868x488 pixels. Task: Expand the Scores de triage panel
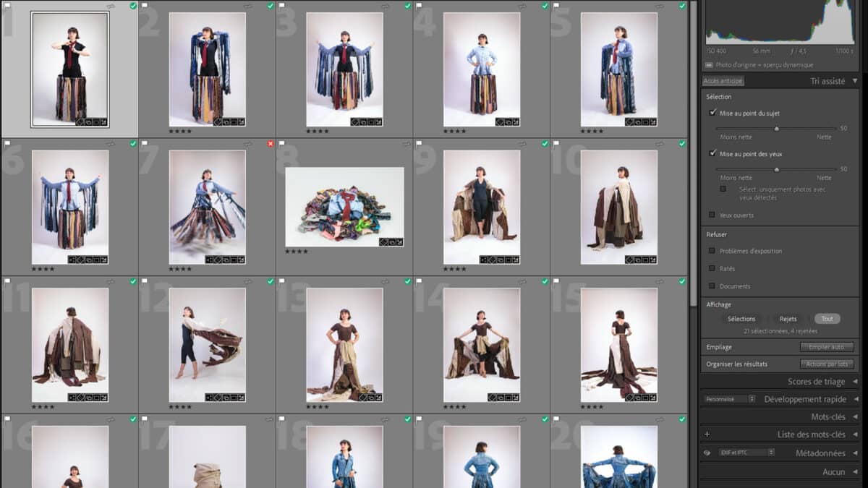855,382
